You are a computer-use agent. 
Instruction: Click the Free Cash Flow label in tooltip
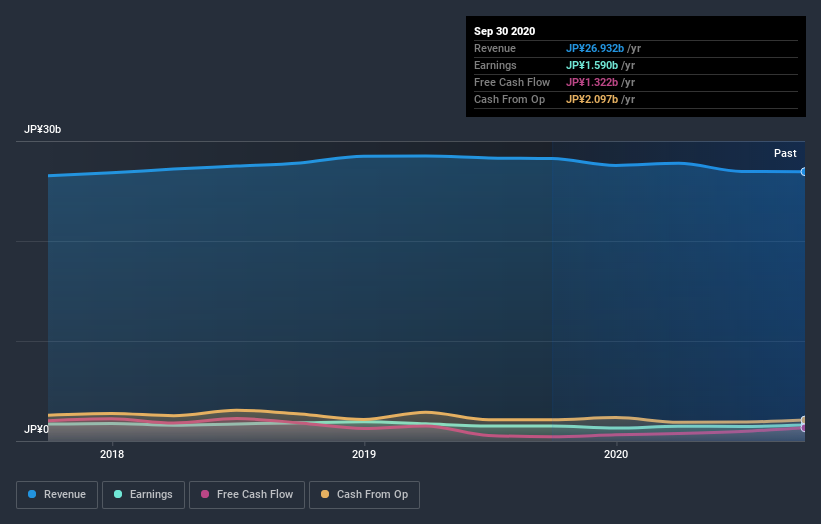tap(512, 82)
